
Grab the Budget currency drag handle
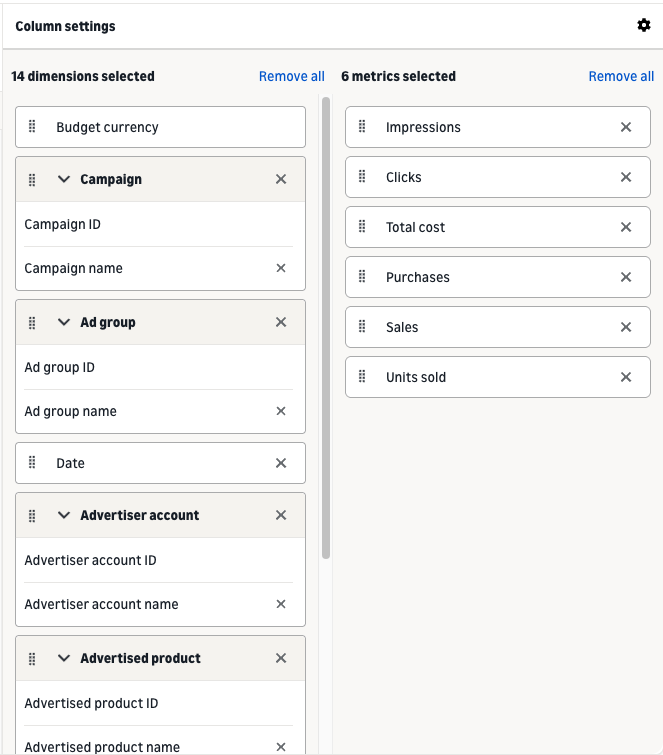[32, 127]
